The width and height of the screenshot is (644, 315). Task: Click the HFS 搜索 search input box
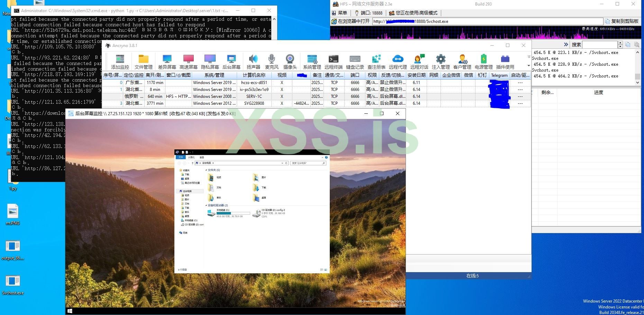[x=600, y=45]
